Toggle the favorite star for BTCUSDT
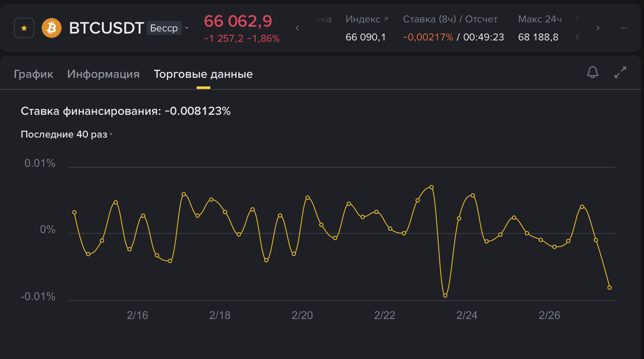This screenshot has width=644, height=359. point(24,28)
